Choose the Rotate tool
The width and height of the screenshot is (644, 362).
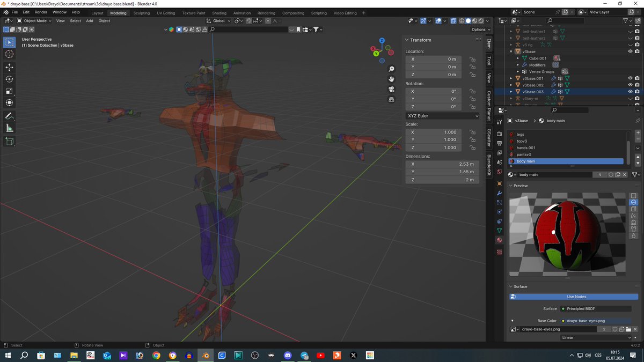tap(9, 79)
